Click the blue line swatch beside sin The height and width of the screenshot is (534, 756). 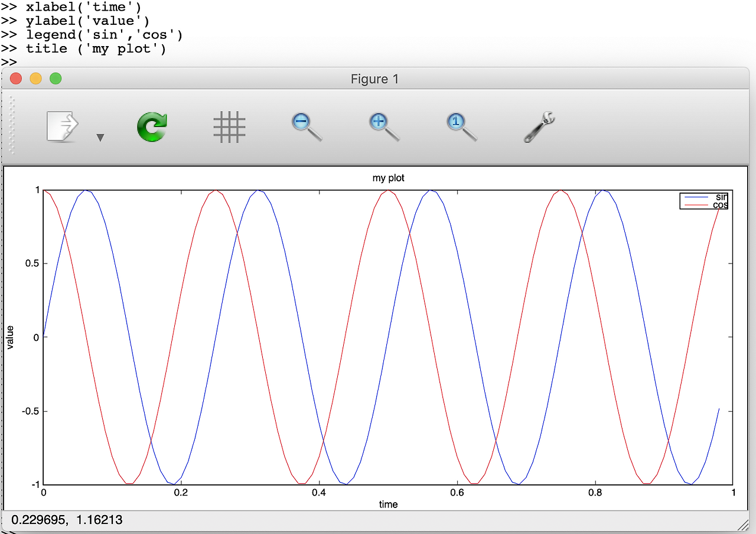click(696, 197)
